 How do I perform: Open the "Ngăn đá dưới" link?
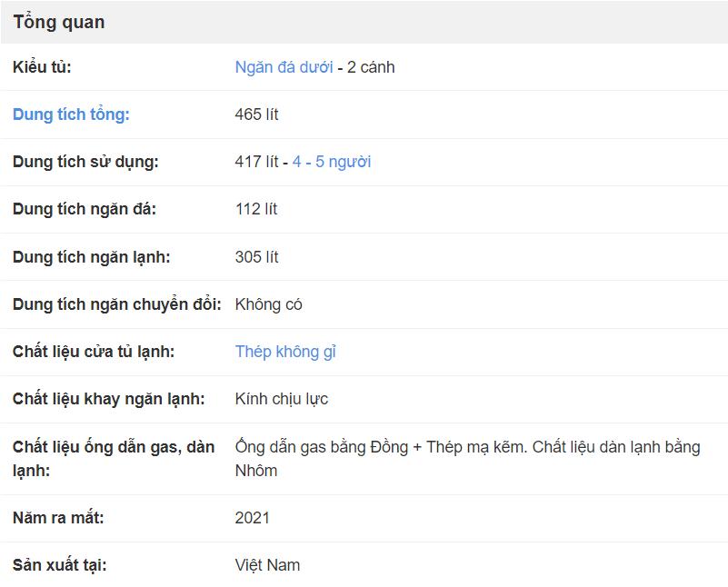point(284,67)
